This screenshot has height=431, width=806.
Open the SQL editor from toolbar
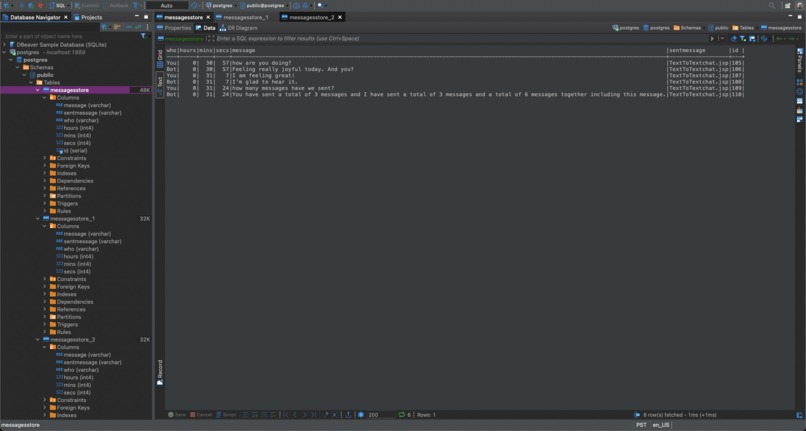click(58, 6)
